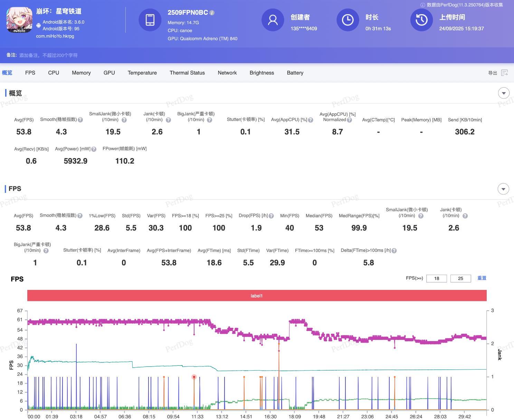514x420 pixels.
Task: Open the Thermal Status tab
Action: pyautogui.click(x=187, y=73)
